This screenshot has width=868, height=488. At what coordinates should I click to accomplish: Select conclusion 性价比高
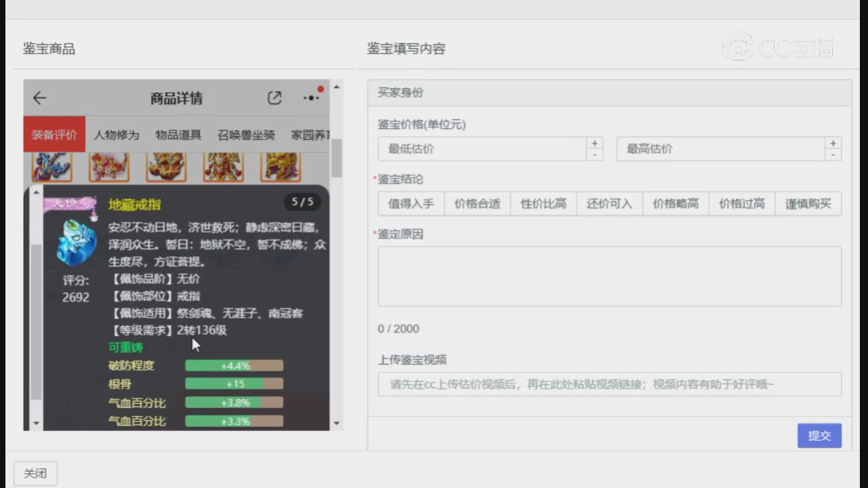pyautogui.click(x=543, y=204)
